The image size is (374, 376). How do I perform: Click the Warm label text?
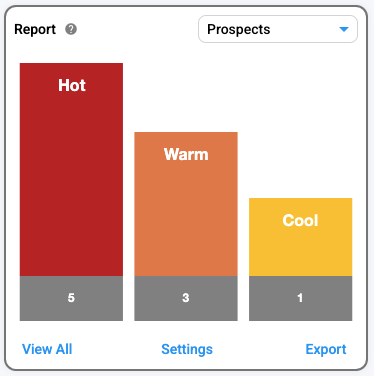click(x=186, y=154)
